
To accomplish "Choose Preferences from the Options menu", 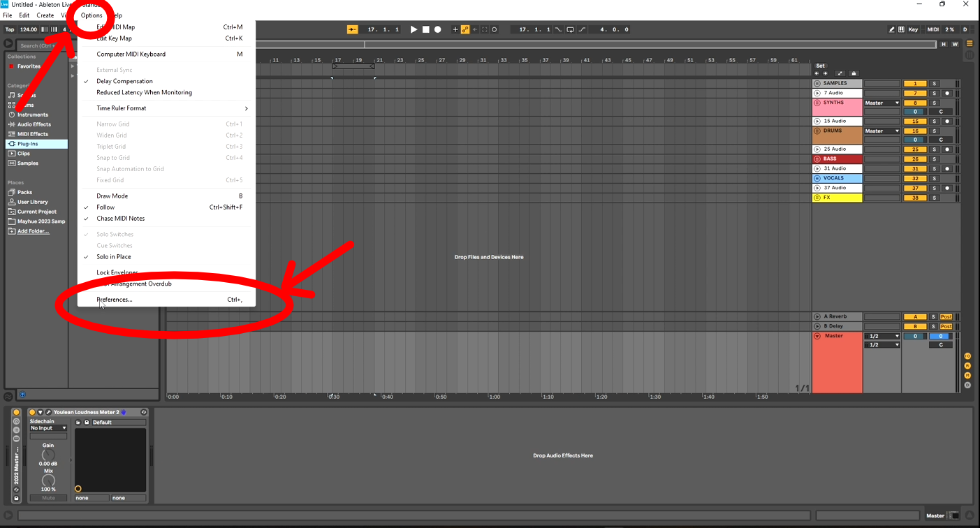I will coord(114,299).
